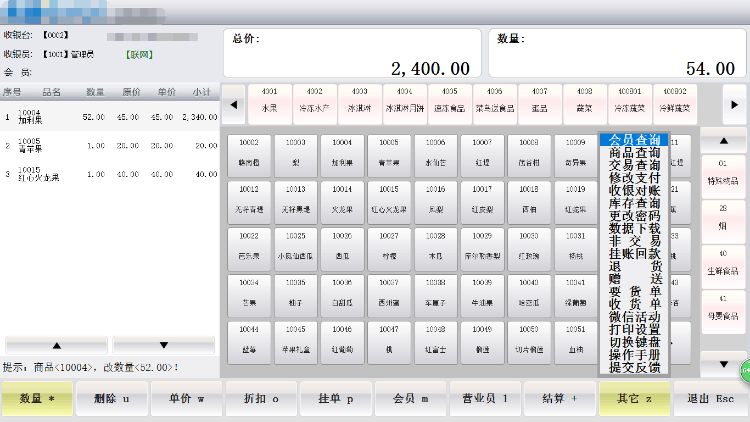This screenshot has height=422, width=750.
Task: Select category 4008 蔬菜
Action: click(x=585, y=104)
